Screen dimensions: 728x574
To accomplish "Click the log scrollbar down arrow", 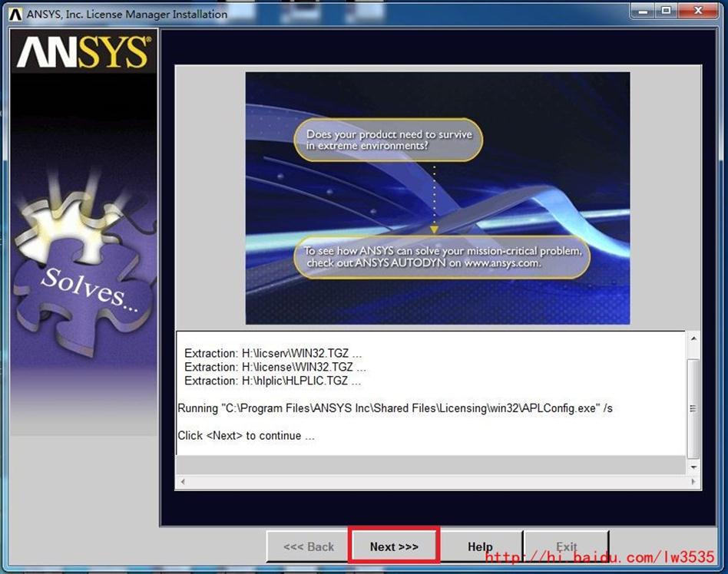I will pos(693,467).
